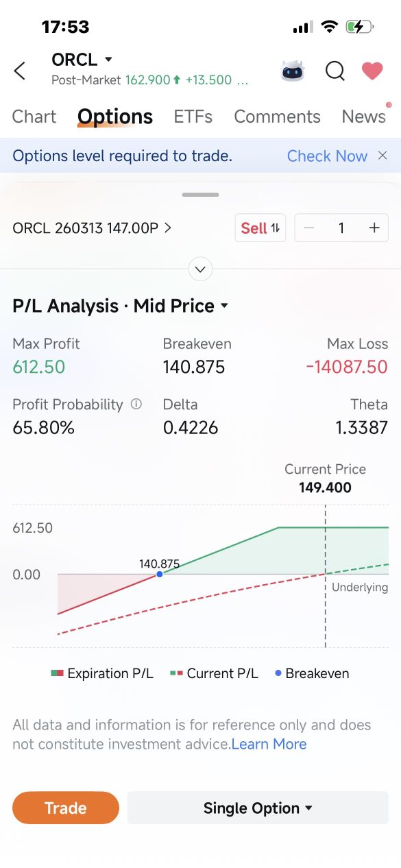
Task: Open the robot AI assistant icon
Action: tap(293, 71)
